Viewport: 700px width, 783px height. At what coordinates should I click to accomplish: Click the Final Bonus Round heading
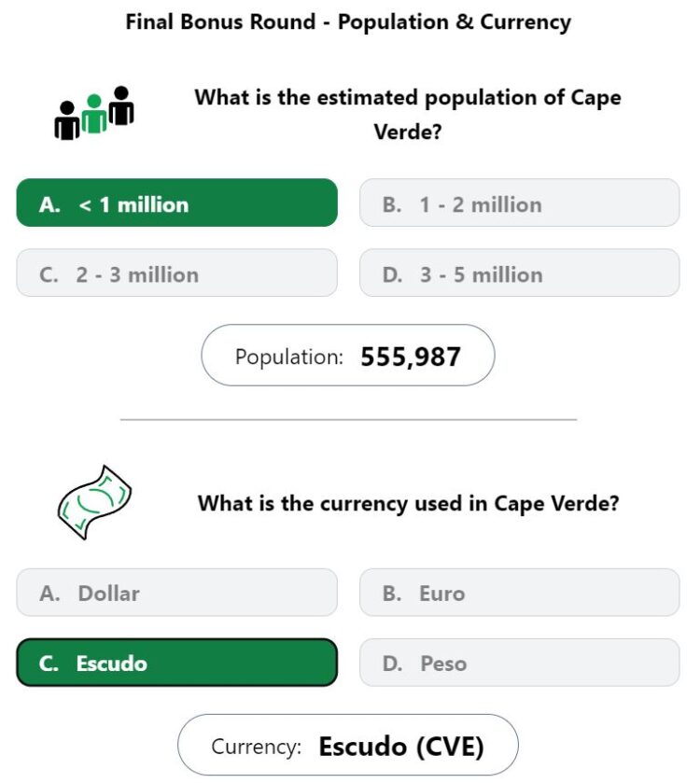[348, 22]
